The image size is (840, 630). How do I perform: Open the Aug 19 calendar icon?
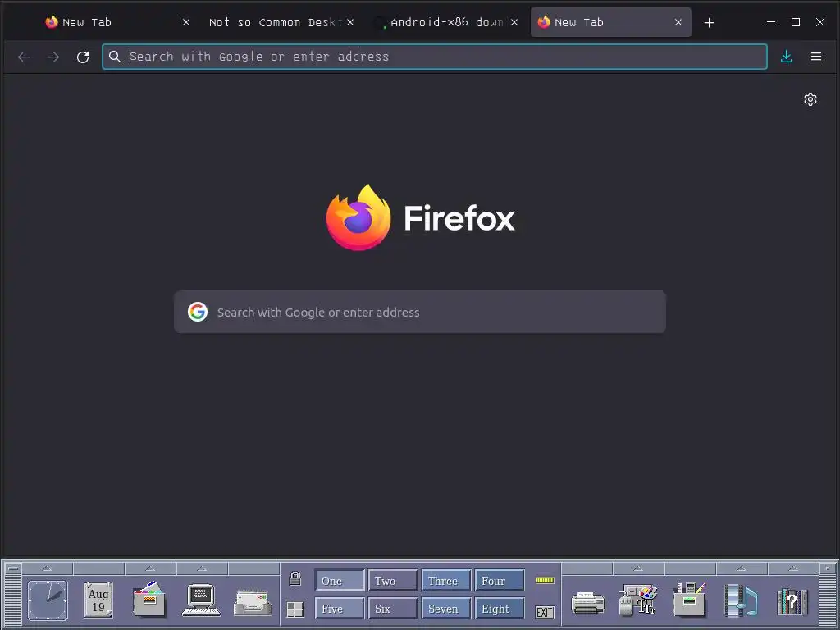tap(98, 600)
